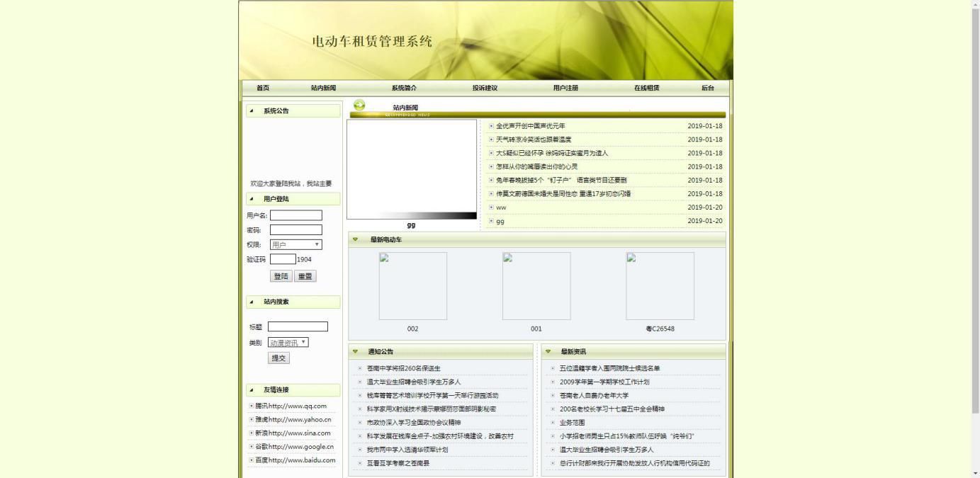Open the 类别 category dropdown showing 动漫资讯
The height and width of the screenshot is (478, 980).
tap(289, 342)
